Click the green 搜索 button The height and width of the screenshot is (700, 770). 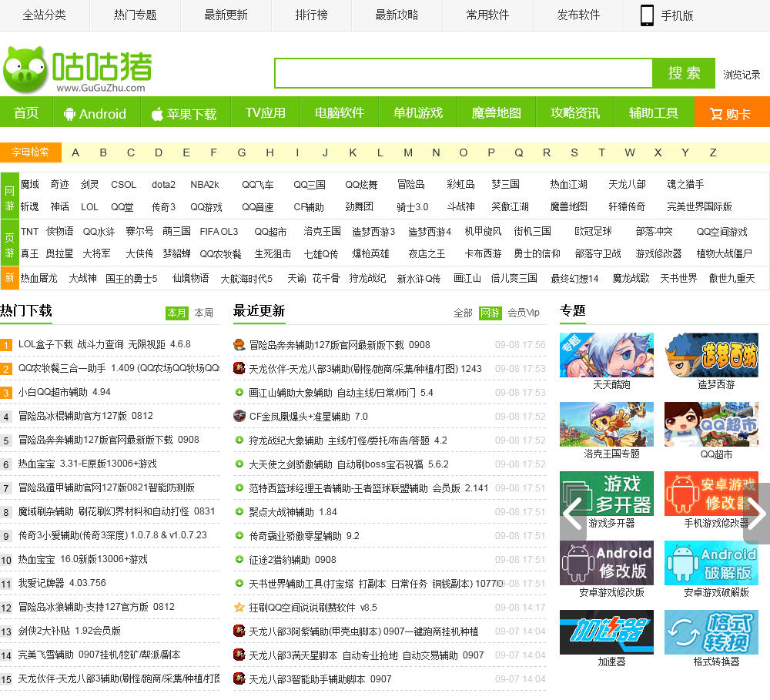click(x=684, y=73)
